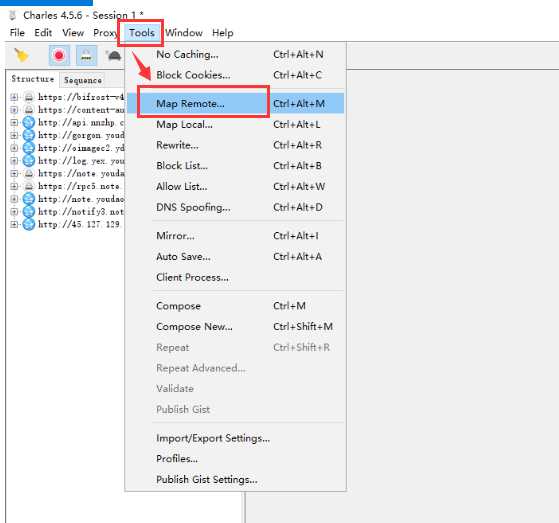Viewport: 559px width, 523px height.
Task: Select the http://notify3 host row
Action: click(81, 211)
